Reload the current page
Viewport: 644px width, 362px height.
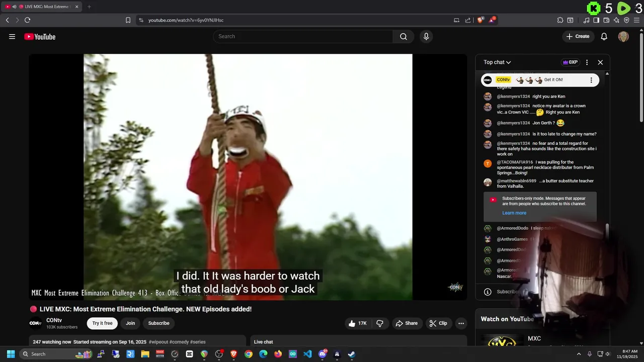point(27,20)
